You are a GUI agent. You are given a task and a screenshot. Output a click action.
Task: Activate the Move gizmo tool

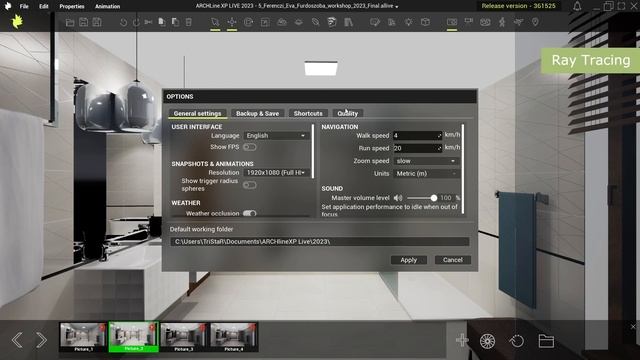tap(232, 22)
